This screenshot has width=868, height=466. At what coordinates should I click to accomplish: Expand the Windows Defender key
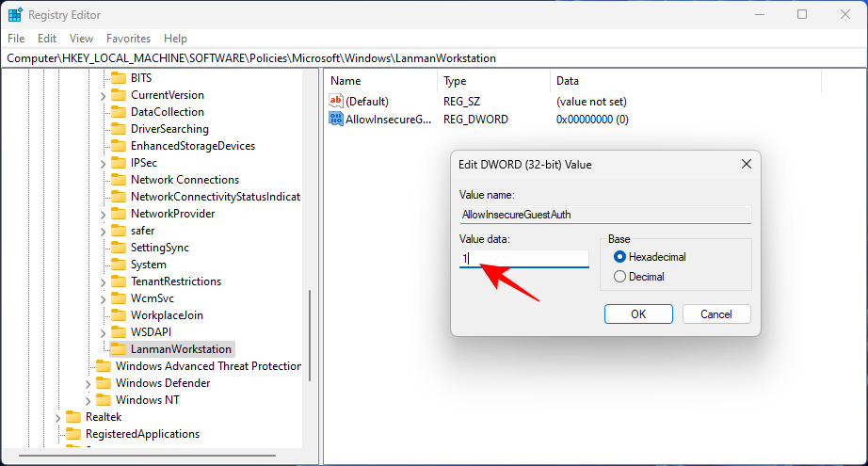[88, 384]
